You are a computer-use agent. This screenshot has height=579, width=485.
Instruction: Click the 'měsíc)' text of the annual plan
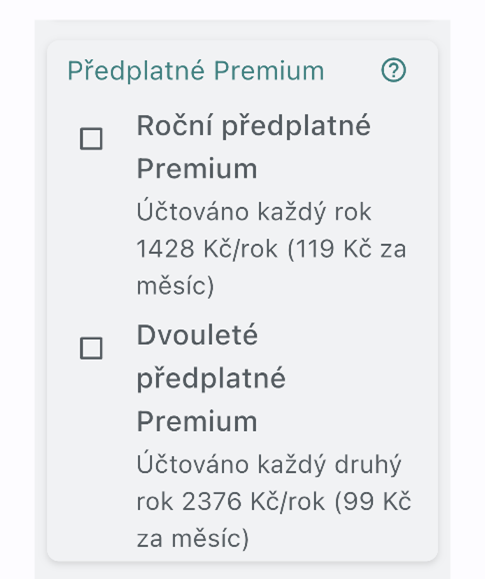(x=175, y=286)
